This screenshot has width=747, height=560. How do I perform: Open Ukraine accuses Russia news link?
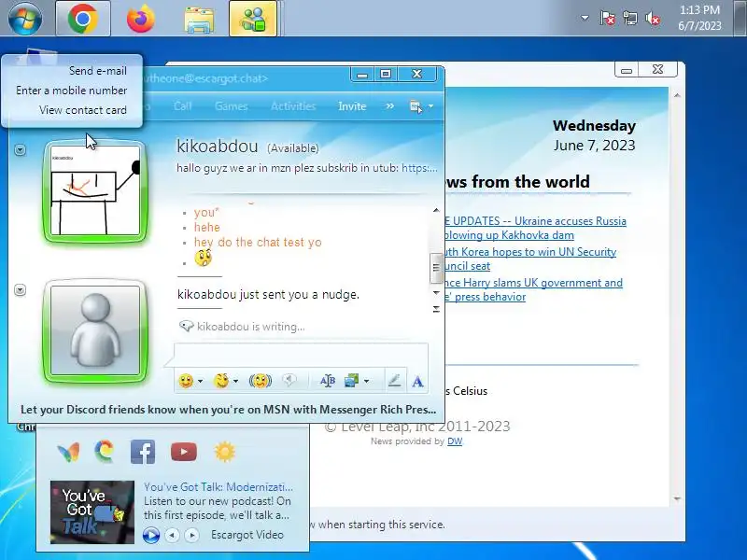533,228
